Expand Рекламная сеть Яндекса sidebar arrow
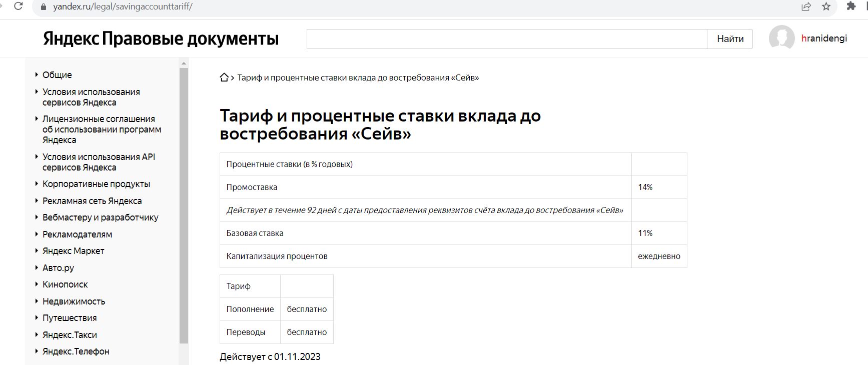The image size is (868, 365). coord(37,200)
